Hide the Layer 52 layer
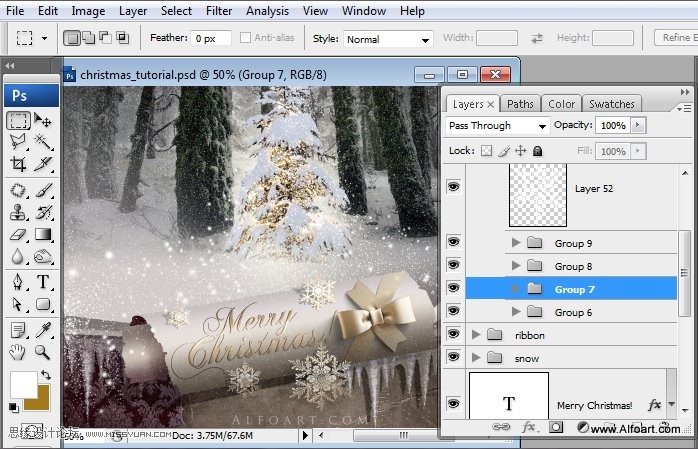The image size is (698, 449). 454,187
